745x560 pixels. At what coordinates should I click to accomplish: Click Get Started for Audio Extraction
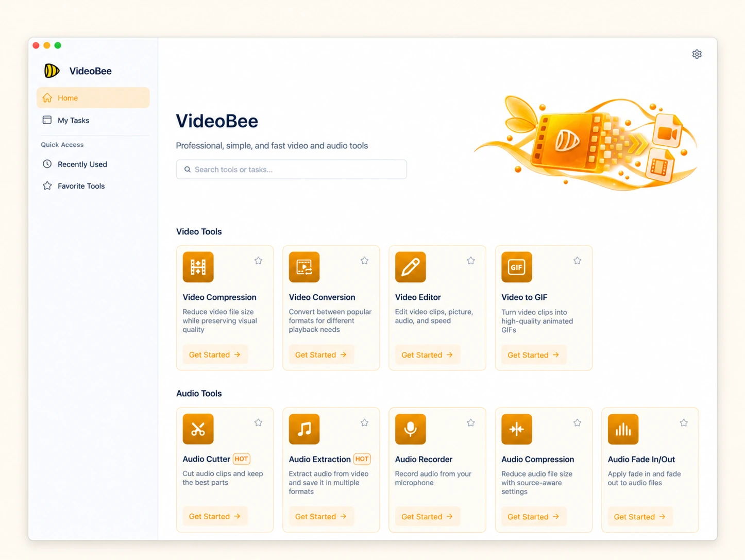pos(321,516)
